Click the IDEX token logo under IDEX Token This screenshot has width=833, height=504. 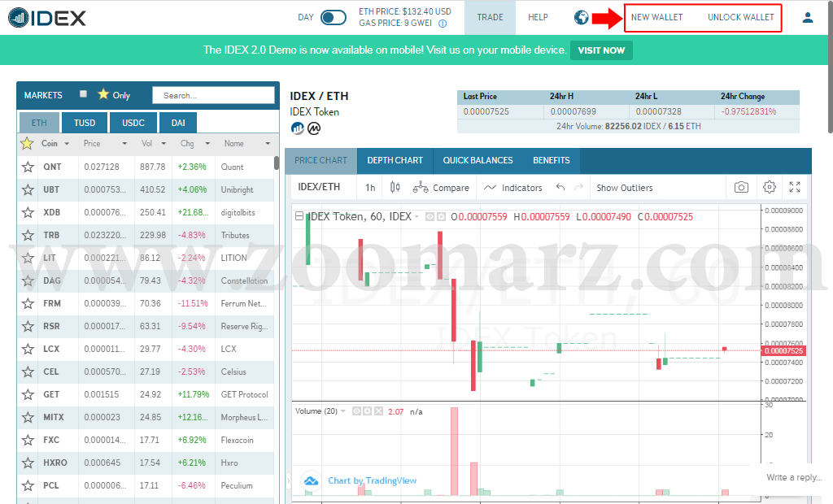[x=298, y=128]
